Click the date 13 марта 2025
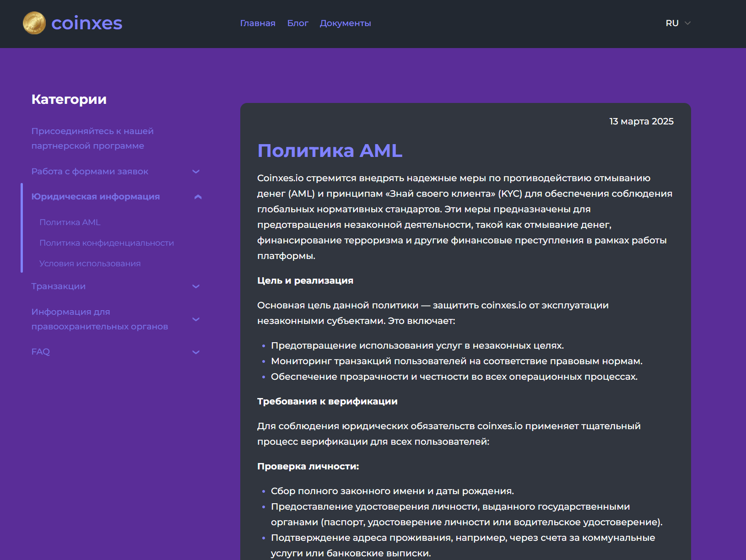This screenshot has height=560, width=746. point(641,121)
